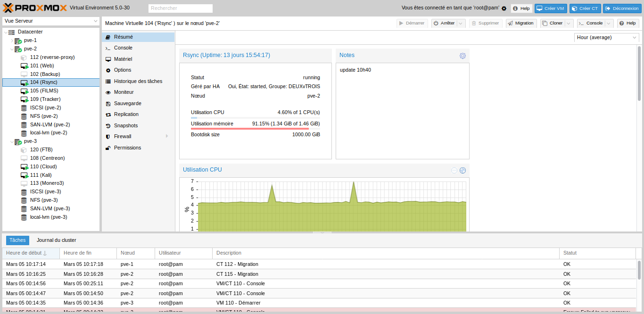644x314 pixels.
Task: Click the main panel vertical scrollbar
Action: point(639,73)
